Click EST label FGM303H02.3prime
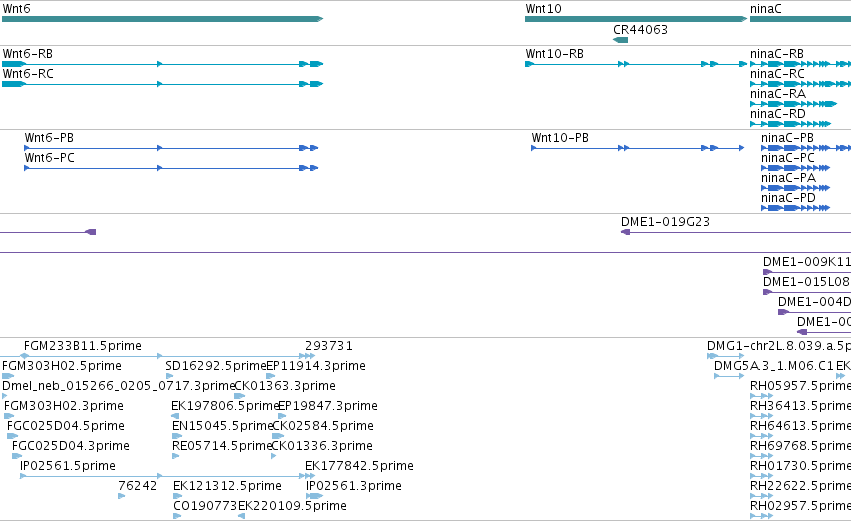The width and height of the screenshot is (851, 521). click(63, 406)
